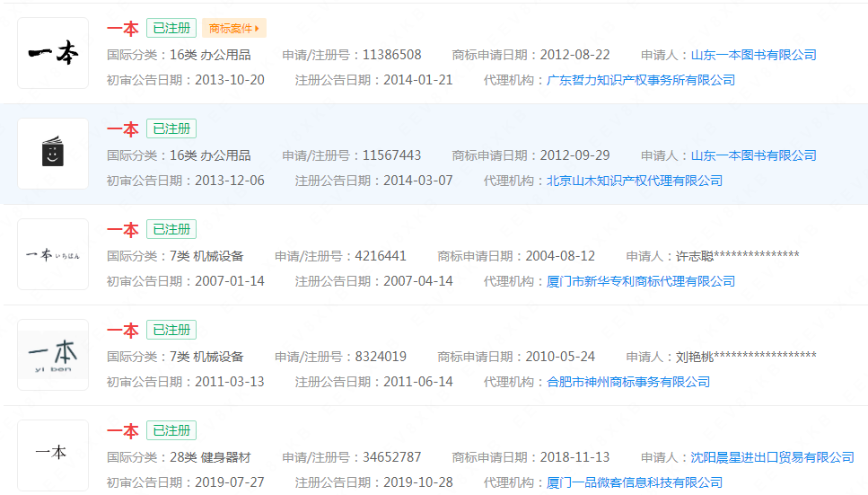This screenshot has width=868, height=495.
Task: Click preliminary announcement date 2013-10-20
Action: pyautogui.click(x=230, y=80)
